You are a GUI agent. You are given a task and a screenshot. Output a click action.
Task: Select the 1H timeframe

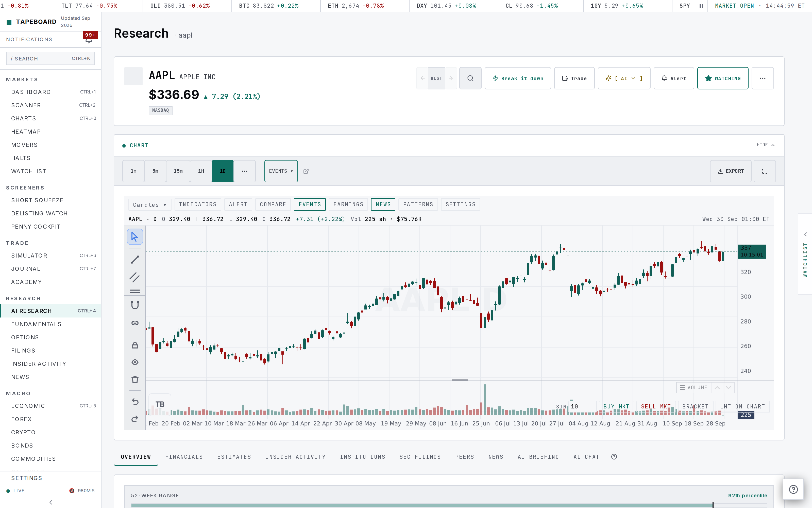(x=201, y=171)
